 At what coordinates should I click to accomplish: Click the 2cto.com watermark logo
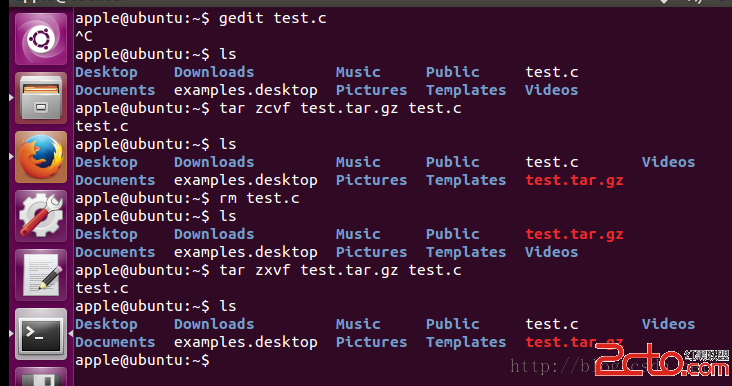[x=662, y=361]
